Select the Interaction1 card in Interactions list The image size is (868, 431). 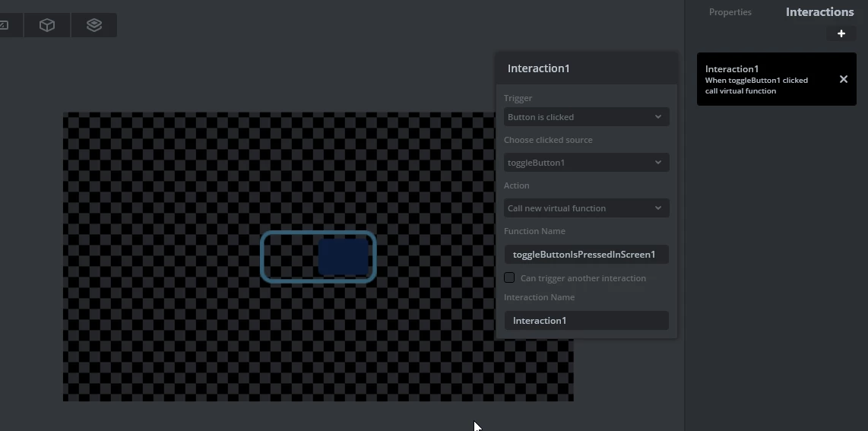(776, 79)
